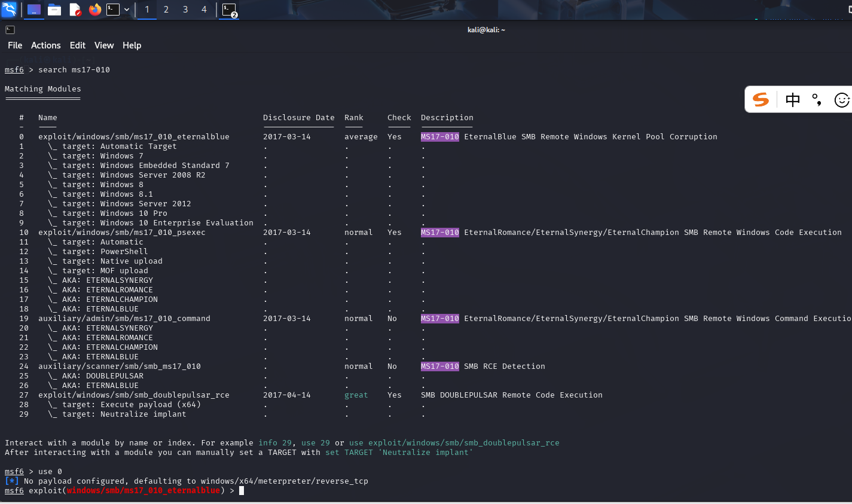The height and width of the screenshot is (504, 852).
Task: Open the file manager from panel
Action: point(54,10)
